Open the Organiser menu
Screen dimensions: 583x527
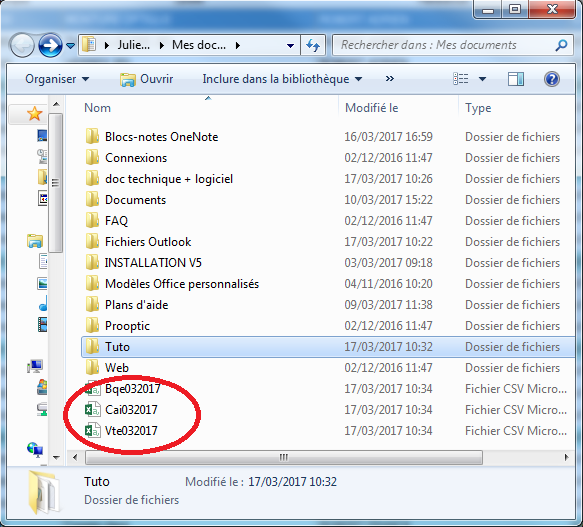[x=57, y=79]
